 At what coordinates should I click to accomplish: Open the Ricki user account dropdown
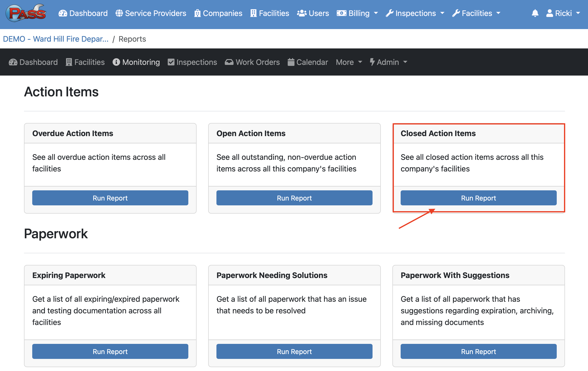[563, 13]
